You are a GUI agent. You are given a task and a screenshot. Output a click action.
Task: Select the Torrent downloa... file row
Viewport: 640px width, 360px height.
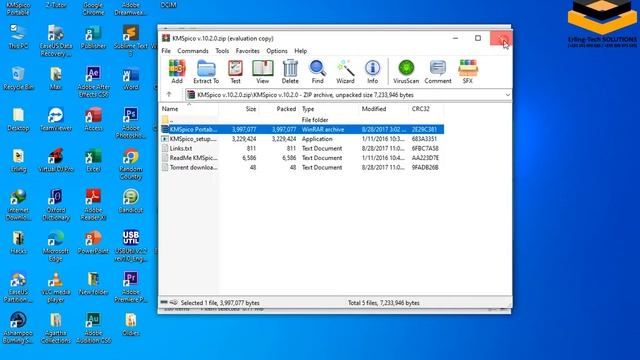(302, 167)
